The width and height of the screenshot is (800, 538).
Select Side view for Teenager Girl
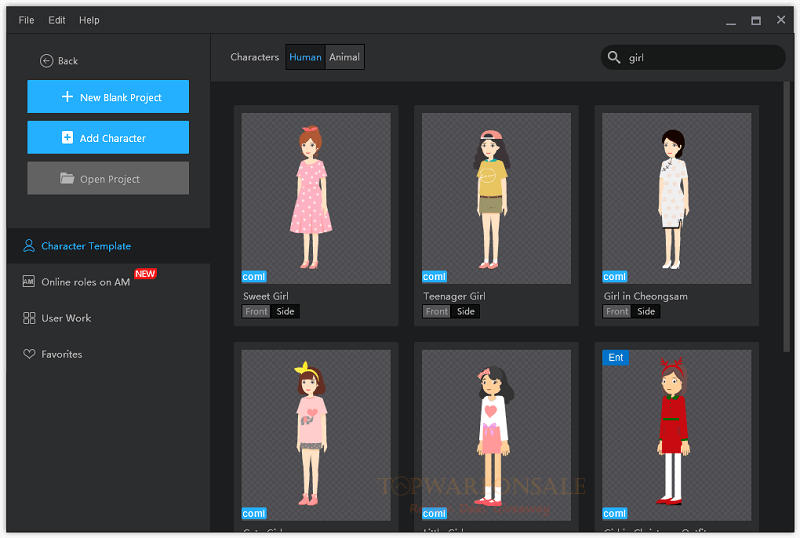point(465,311)
